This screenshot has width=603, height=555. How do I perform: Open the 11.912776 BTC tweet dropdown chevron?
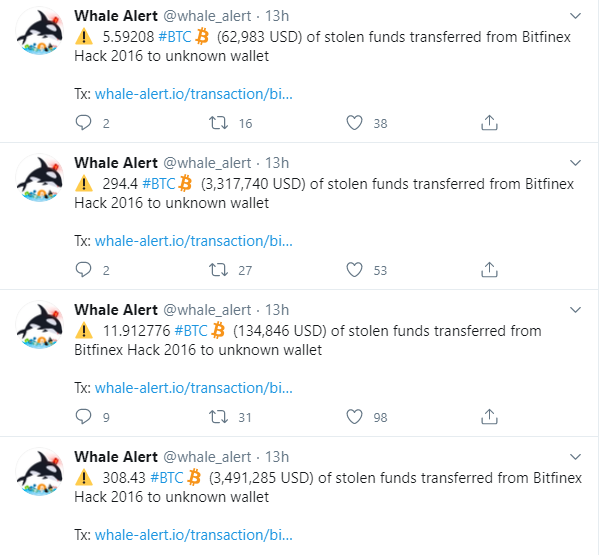pos(574,309)
